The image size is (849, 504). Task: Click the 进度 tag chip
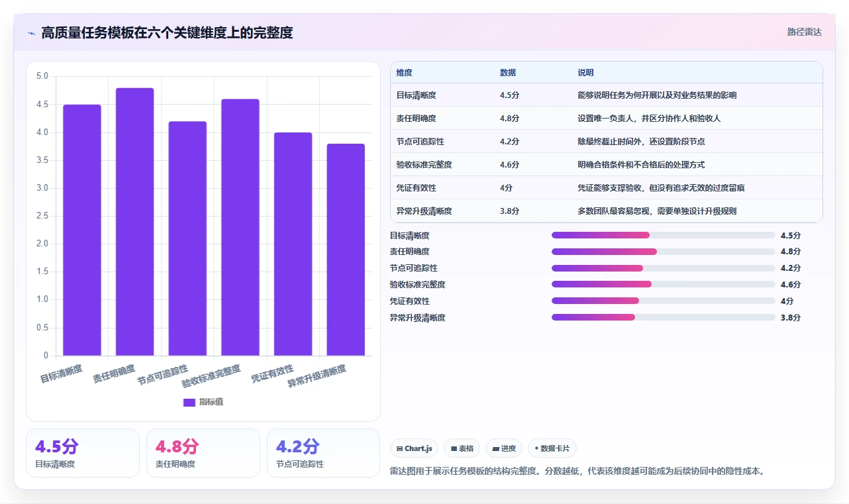(x=504, y=448)
